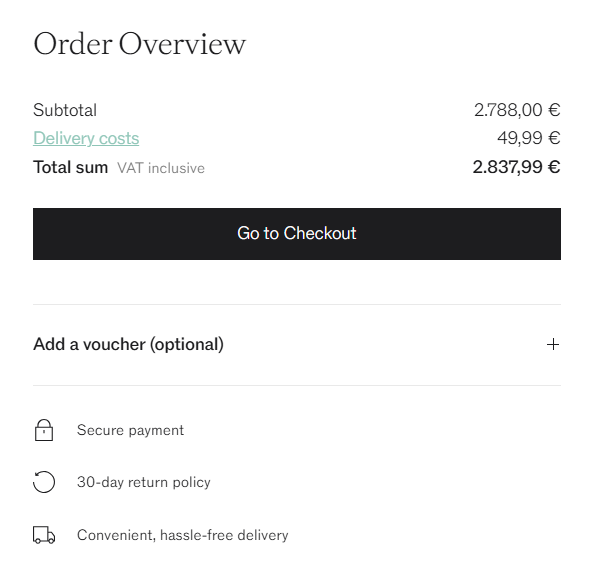The width and height of the screenshot is (590, 561).
Task: Click 'Convenient, hassle-free delivery' text
Action: pos(182,535)
